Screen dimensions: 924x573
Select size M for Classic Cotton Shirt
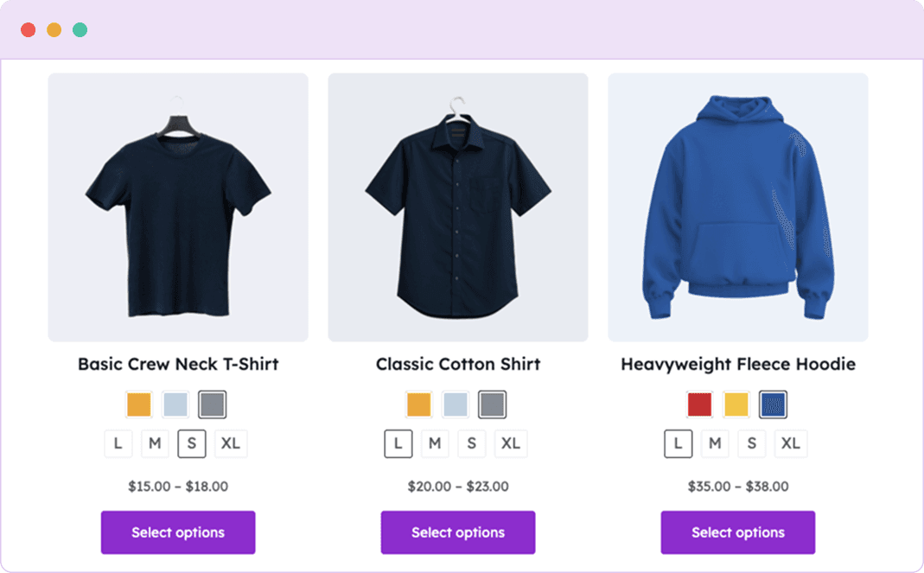435,444
